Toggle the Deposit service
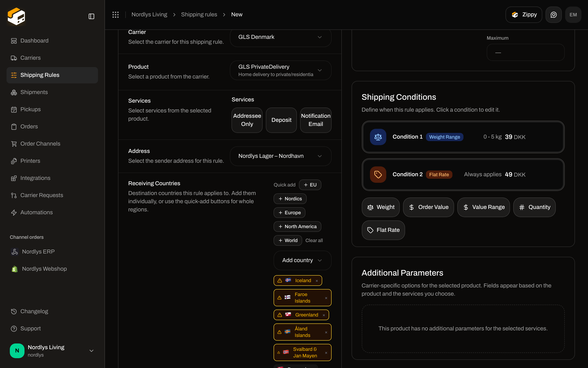This screenshot has width=588, height=368. click(x=281, y=120)
